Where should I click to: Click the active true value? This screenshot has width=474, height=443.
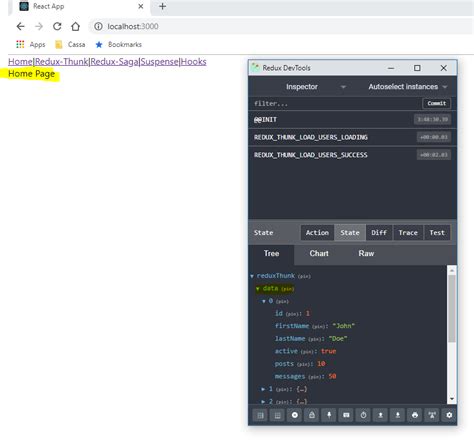[x=328, y=351]
